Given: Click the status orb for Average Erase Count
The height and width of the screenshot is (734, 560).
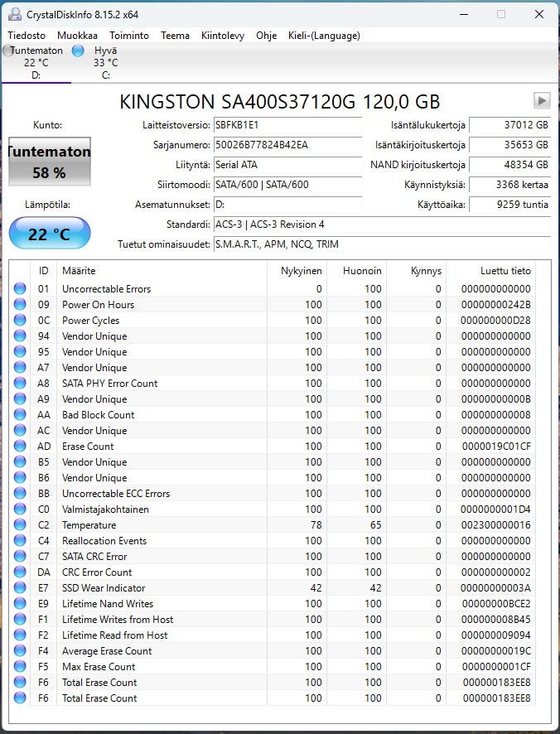Looking at the screenshot, I should tap(20, 650).
